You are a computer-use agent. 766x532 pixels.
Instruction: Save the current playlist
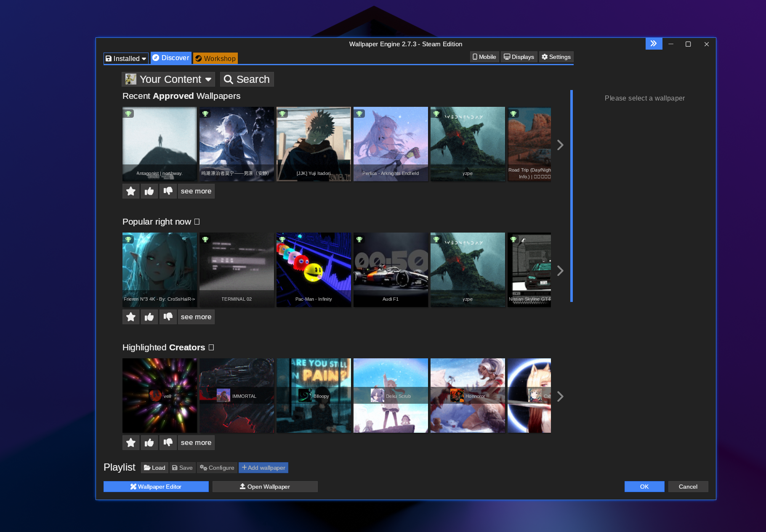(x=182, y=468)
